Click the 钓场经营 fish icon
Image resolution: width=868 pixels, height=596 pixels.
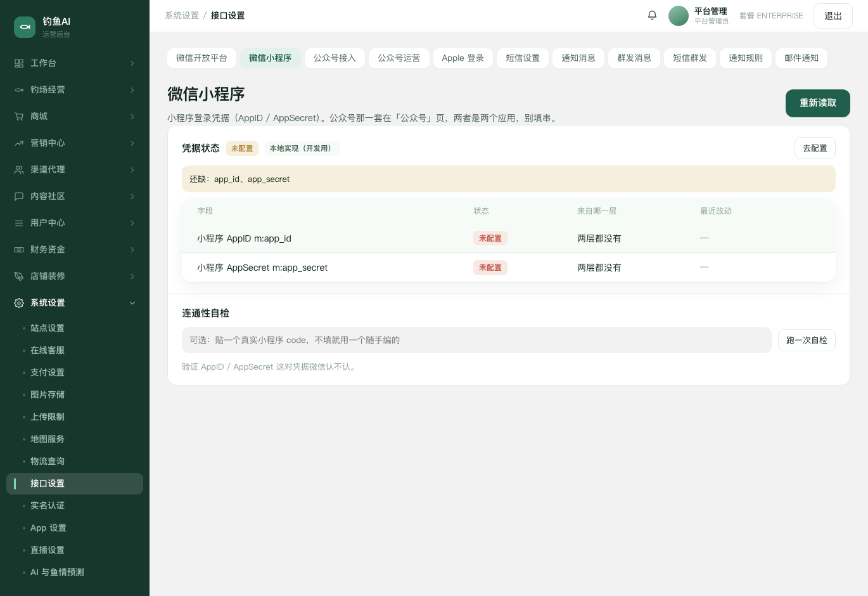[19, 90]
